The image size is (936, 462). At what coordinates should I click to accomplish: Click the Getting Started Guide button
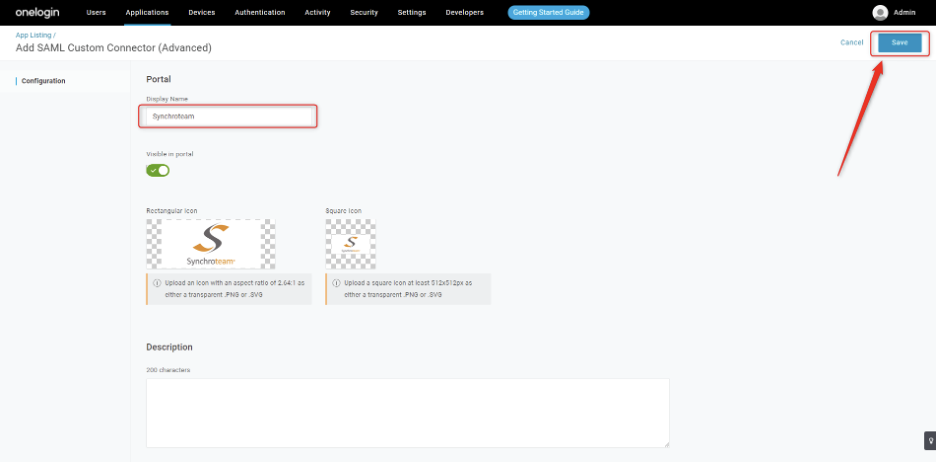click(x=549, y=13)
